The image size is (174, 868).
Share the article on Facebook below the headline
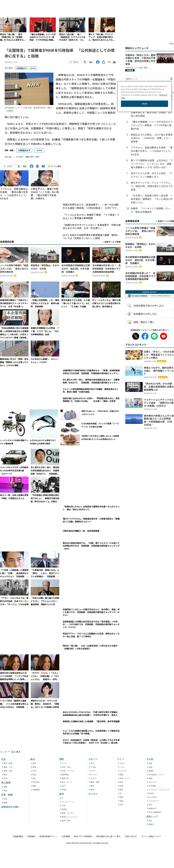tap(98, 62)
